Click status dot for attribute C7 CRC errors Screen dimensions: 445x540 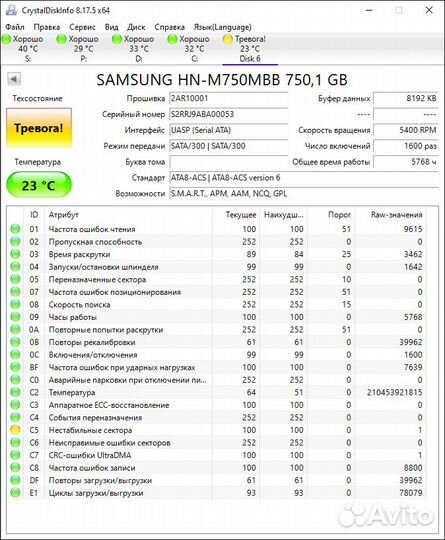coord(15,455)
